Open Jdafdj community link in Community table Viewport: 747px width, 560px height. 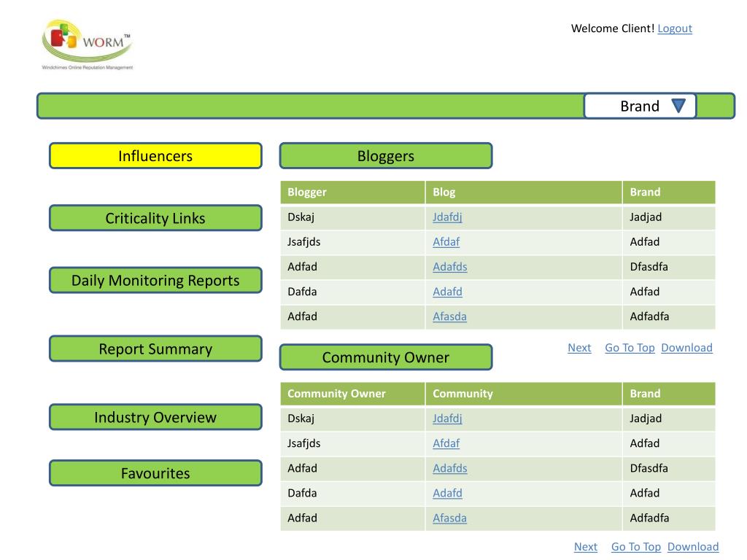[x=447, y=419]
